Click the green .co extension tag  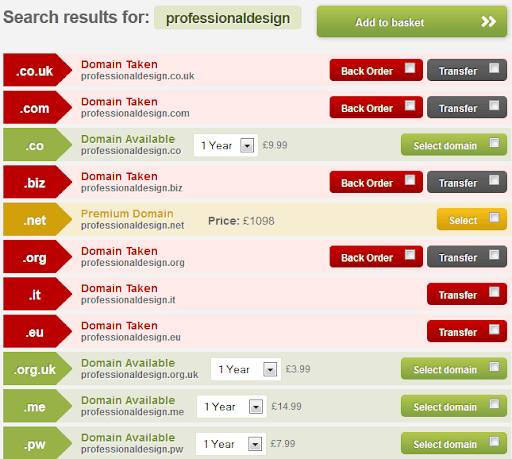[x=37, y=145]
